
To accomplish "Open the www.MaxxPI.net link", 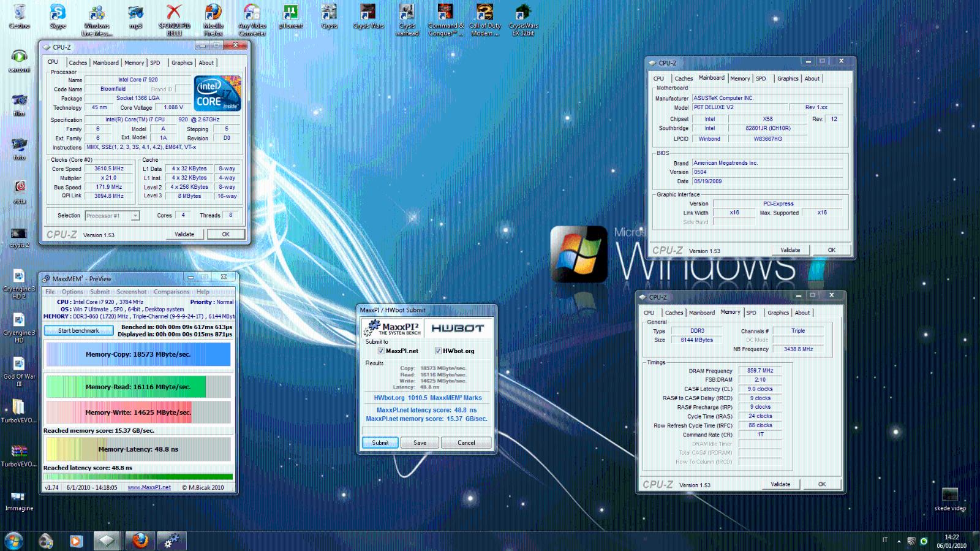I will pos(149,487).
